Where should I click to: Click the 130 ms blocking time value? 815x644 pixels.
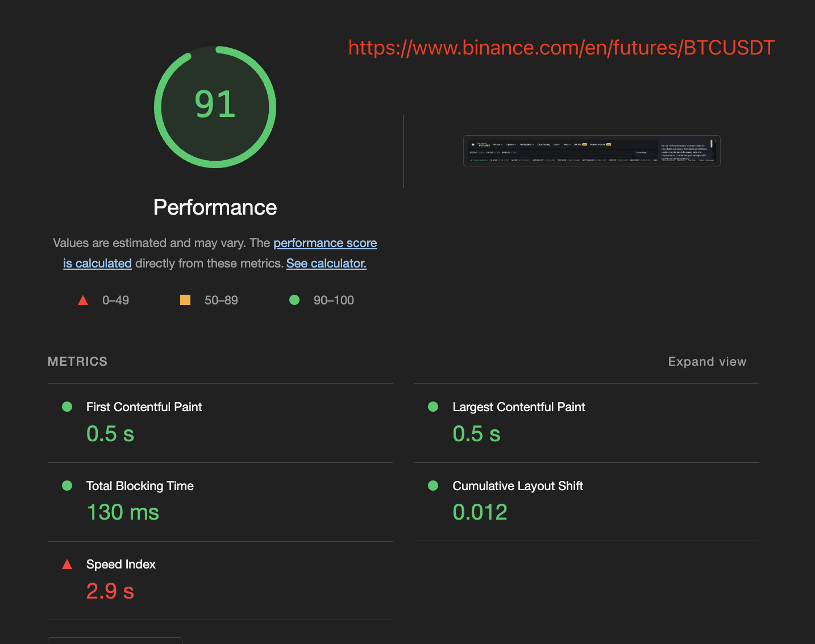tap(123, 512)
